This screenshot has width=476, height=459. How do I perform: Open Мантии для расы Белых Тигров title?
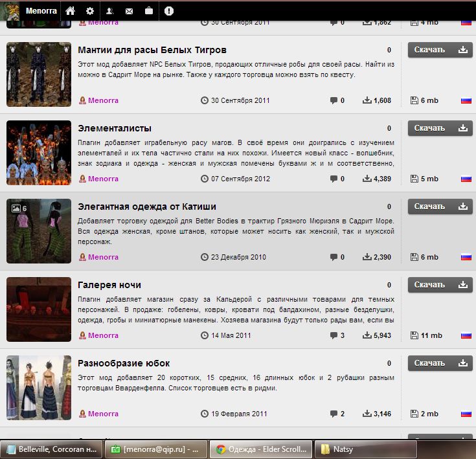point(152,50)
